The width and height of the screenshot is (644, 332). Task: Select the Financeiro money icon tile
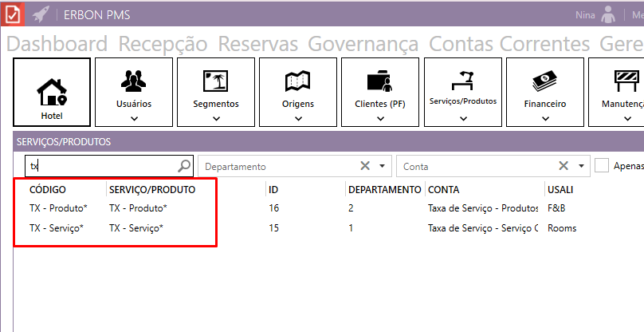pyautogui.click(x=545, y=82)
